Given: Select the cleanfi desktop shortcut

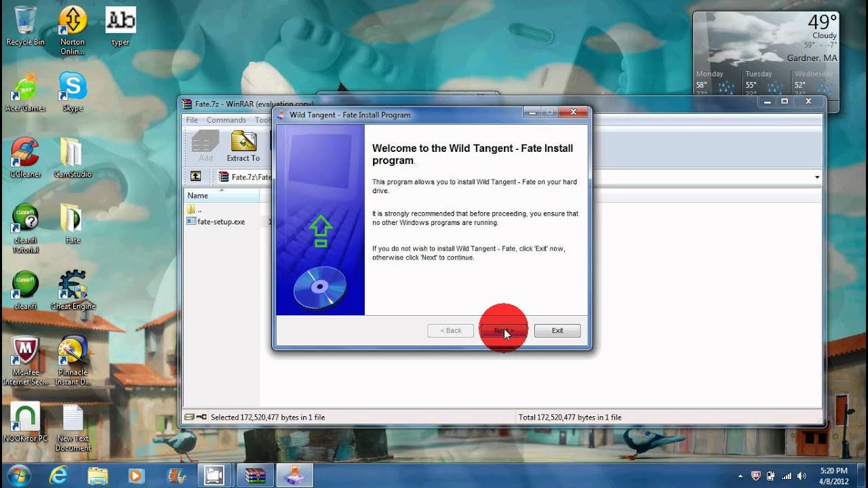Looking at the screenshot, I should 25,291.
